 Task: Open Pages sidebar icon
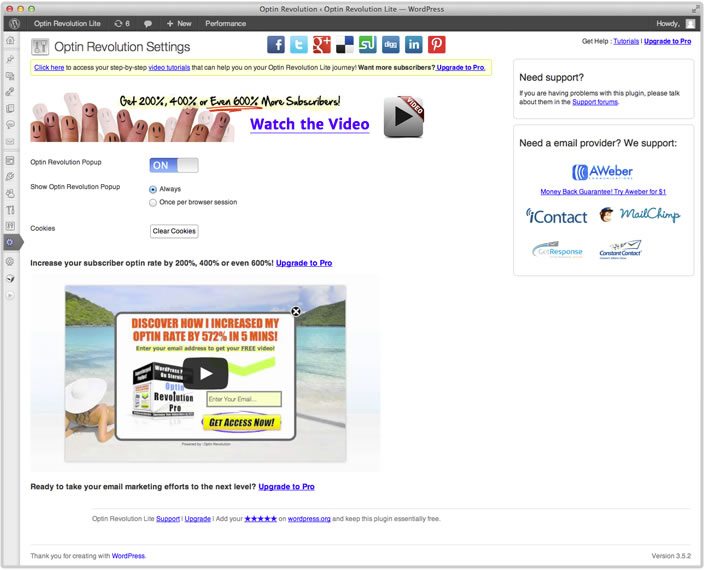click(x=10, y=108)
